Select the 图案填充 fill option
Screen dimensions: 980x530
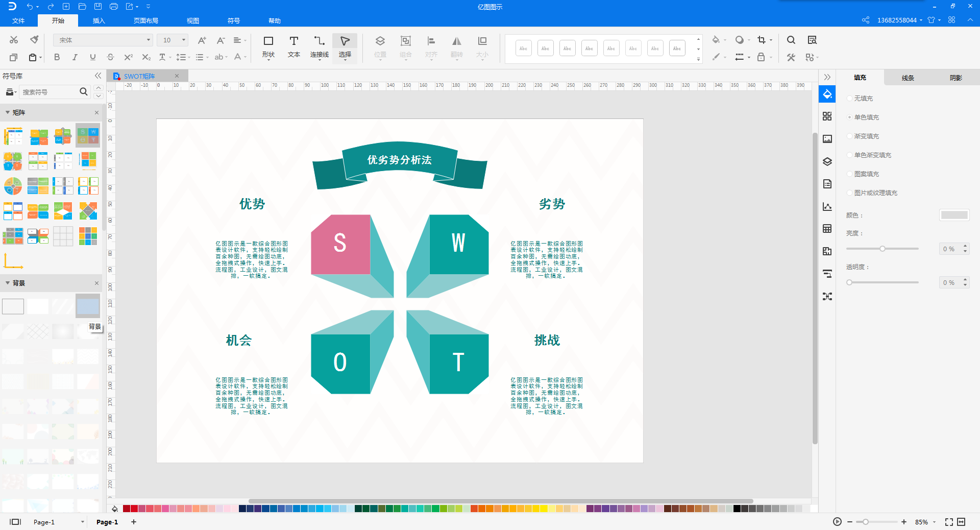[866, 174]
